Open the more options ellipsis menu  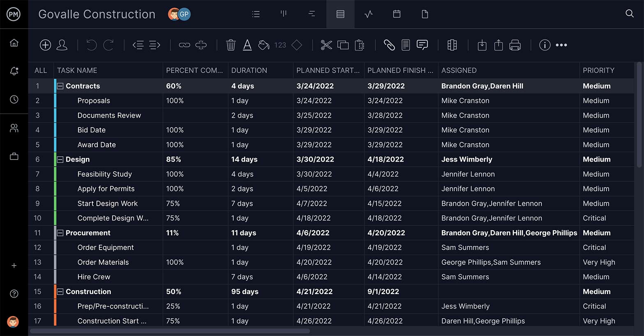(561, 45)
